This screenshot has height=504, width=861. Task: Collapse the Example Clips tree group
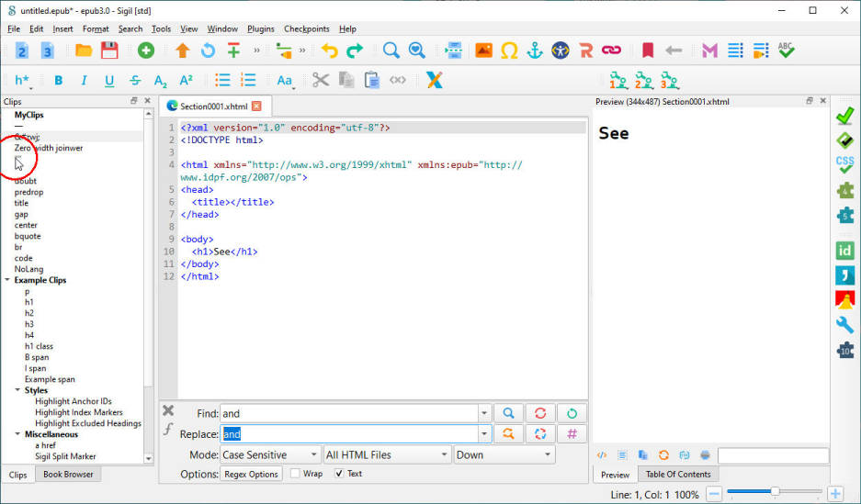coord(8,280)
